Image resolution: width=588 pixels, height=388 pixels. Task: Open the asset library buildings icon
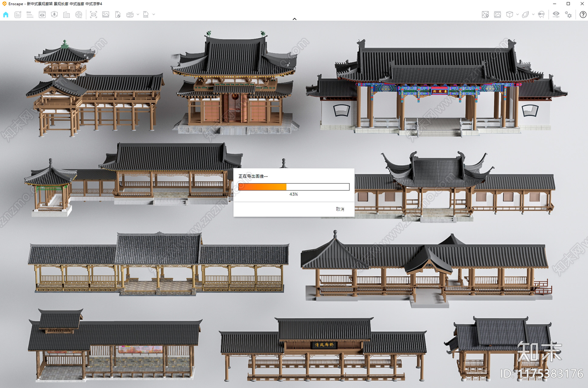(67, 15)
